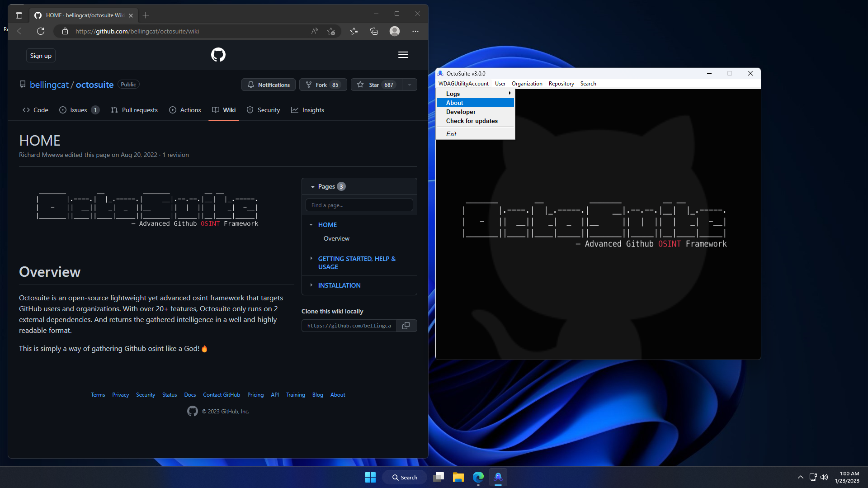
Task: Select Developer in the OctoSuite menu
Action: click(x=475, y=112)
